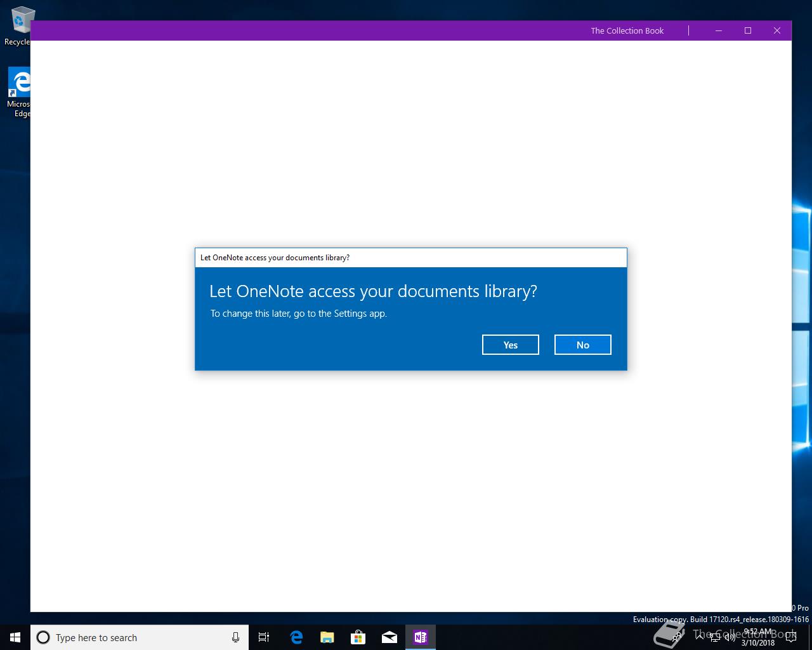Select the Microsoft Edge desktop shortcut
Screen dimensions: 812x650
click(x=19, y=93)
